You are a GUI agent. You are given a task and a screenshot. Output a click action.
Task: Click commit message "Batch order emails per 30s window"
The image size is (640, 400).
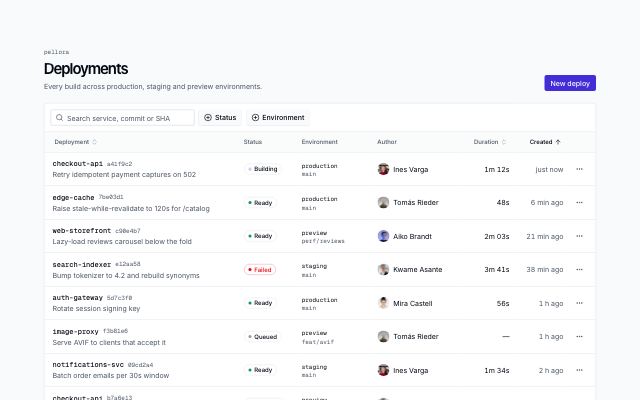[111, 376]
